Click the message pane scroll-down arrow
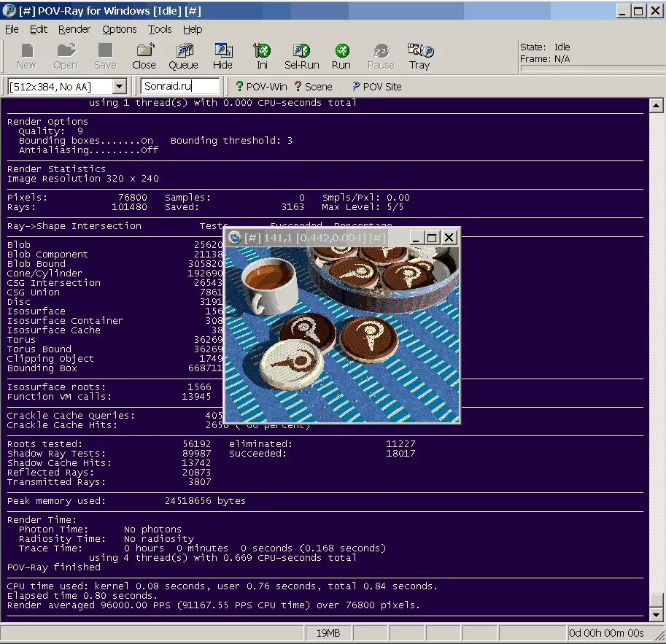This screenshot has height=644, width=666. point(656,614)
